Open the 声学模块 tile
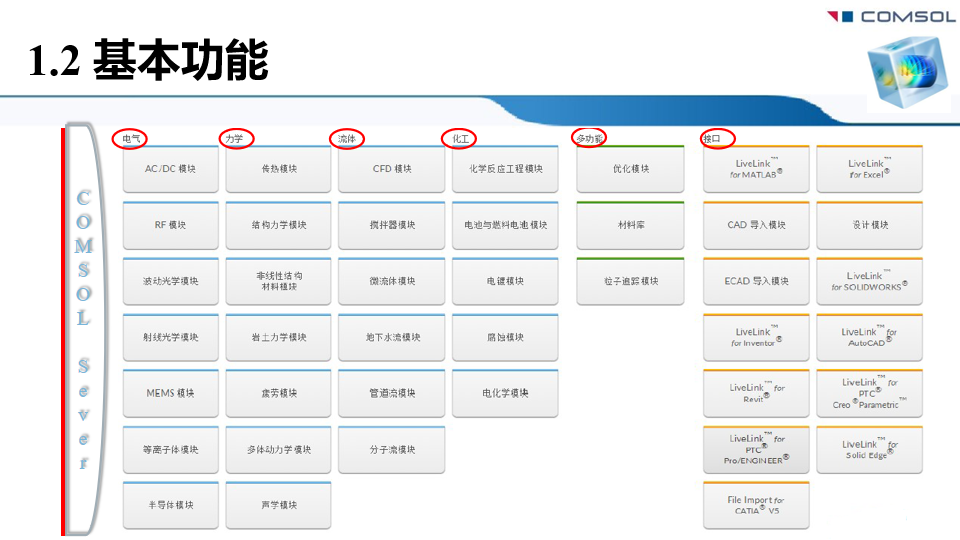The image size is (960, 540). (279, 505)
